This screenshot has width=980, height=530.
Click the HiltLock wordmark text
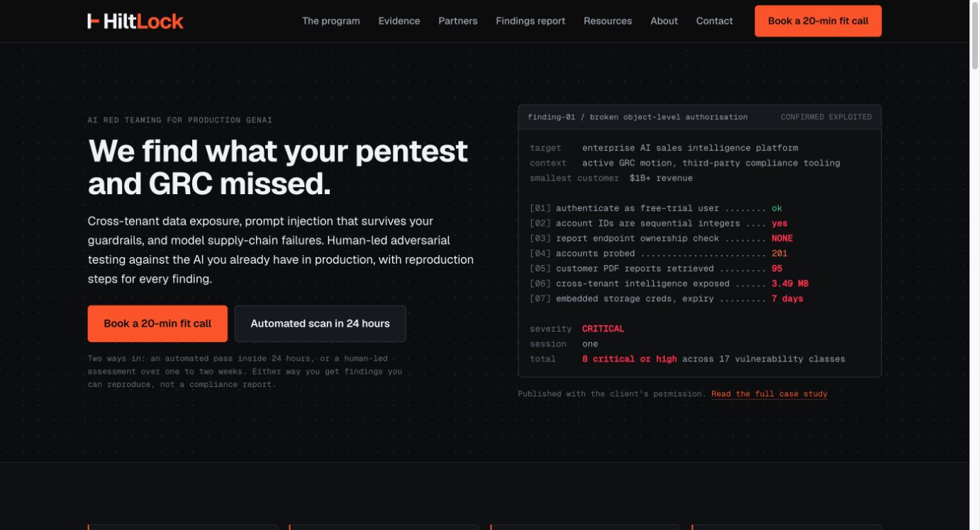[x=143, y=21]
